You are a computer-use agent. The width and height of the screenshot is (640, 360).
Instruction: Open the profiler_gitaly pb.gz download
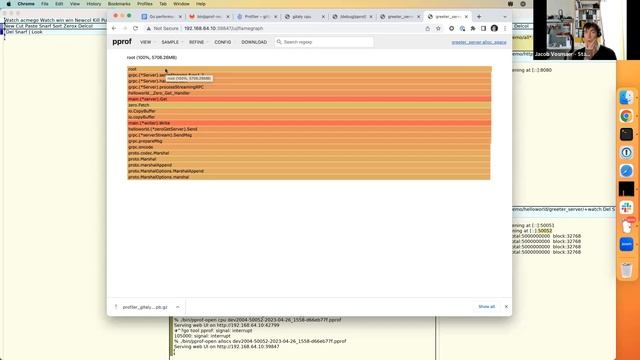point(145,307)
